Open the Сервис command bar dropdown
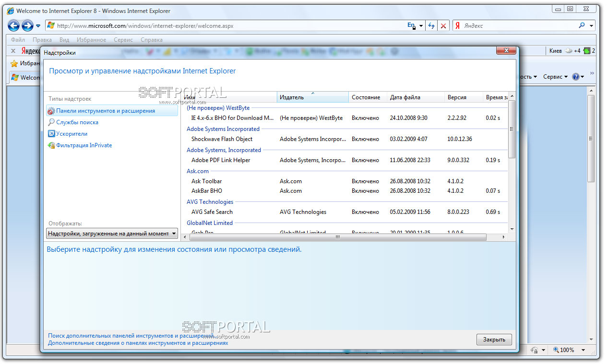 pyautogui.click(x=555, y=77)
